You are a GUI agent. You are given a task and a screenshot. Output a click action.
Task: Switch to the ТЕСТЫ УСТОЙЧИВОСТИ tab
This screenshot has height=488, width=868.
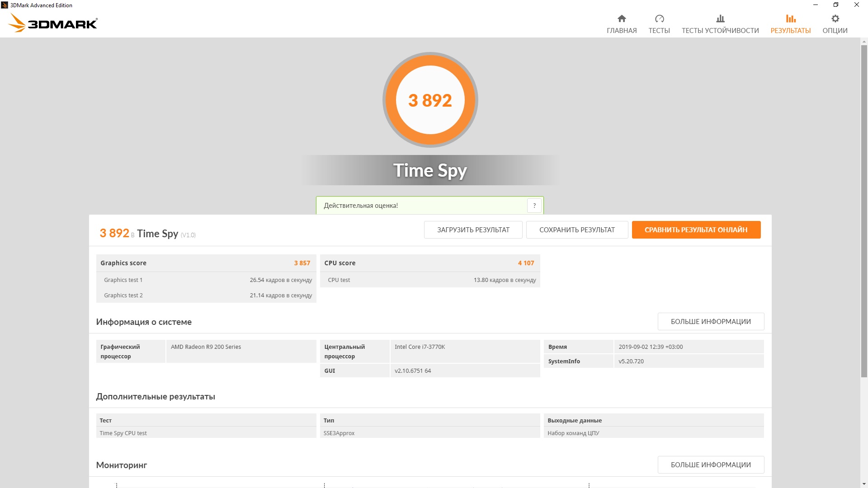click(720, 31)
